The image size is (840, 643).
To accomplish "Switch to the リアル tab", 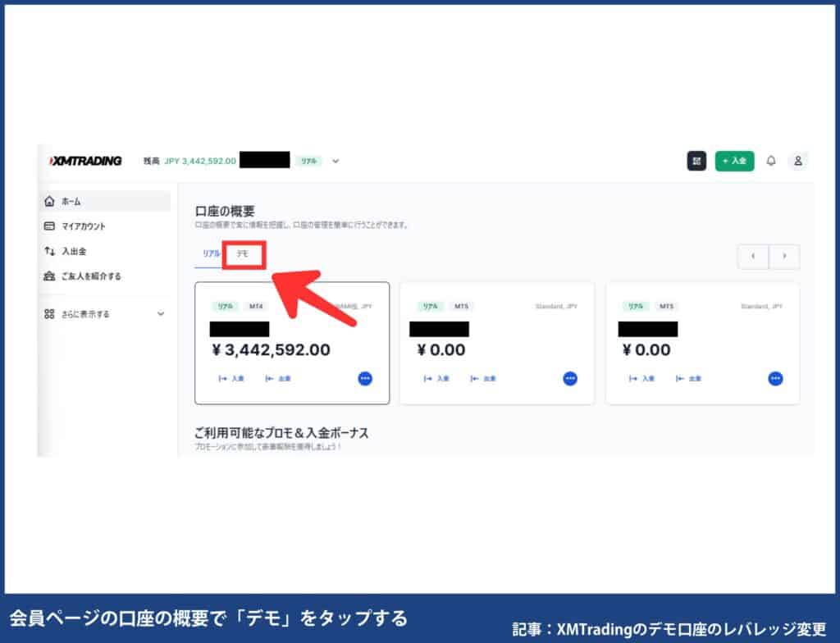I will point(211,253).
